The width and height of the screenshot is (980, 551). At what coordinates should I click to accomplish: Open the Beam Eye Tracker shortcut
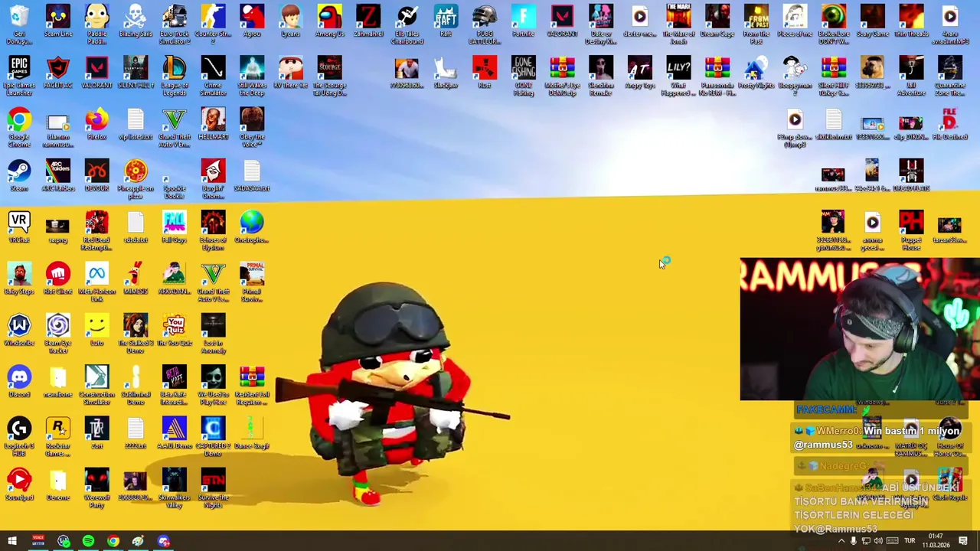pos(58,332)
